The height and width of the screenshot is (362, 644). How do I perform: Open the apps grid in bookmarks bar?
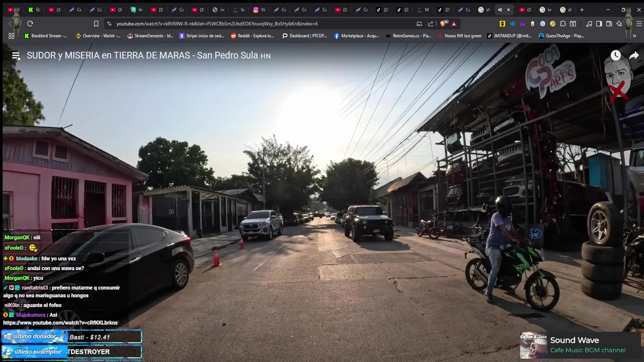[12, 36]
